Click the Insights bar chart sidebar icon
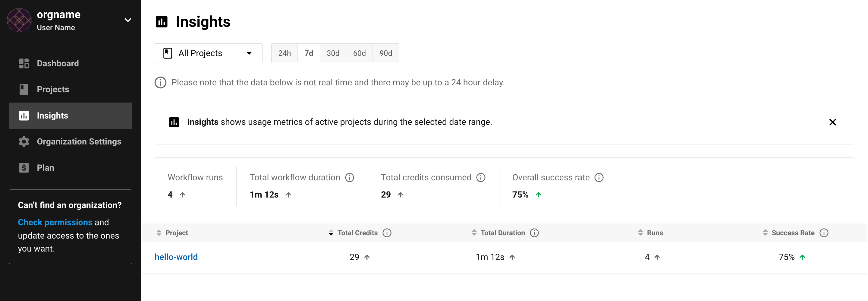 [x=24, y=116]
